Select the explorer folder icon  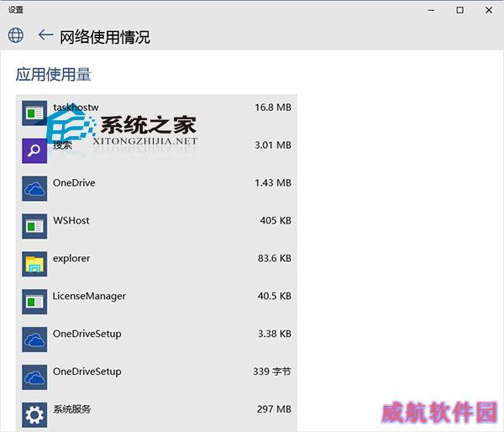pos(34,264)
